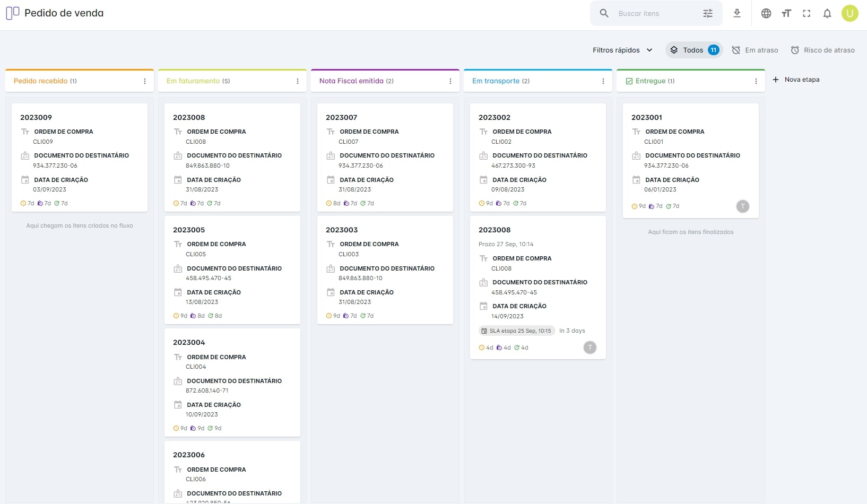The image size is (867, 504).
Task: Click the Em faturamento column header
Action: coord(232,81)
